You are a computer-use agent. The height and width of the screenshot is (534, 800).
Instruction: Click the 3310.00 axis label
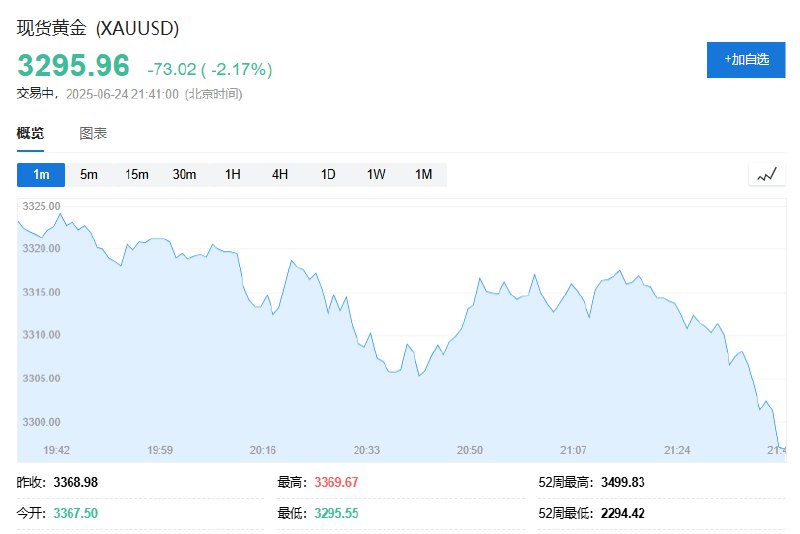click(41, 335)
